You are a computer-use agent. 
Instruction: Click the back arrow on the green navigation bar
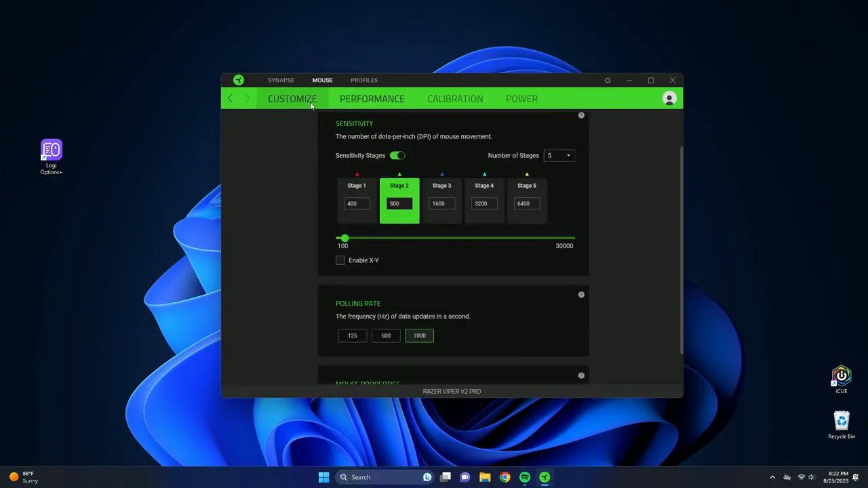[230, 98]
